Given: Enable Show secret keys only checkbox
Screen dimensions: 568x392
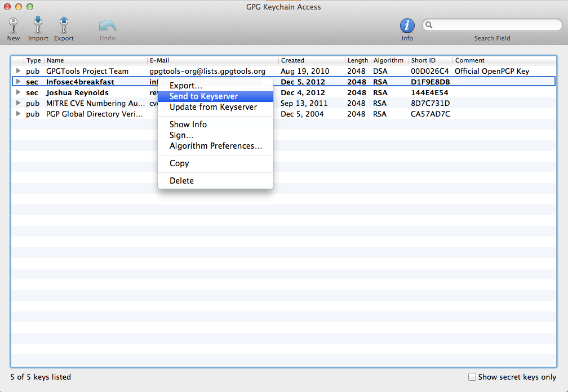Looking at the screenshot, I should (472, 377).
